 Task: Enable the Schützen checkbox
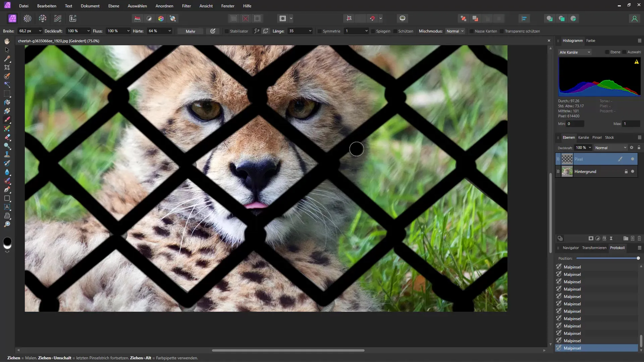(x=395, y=31)
